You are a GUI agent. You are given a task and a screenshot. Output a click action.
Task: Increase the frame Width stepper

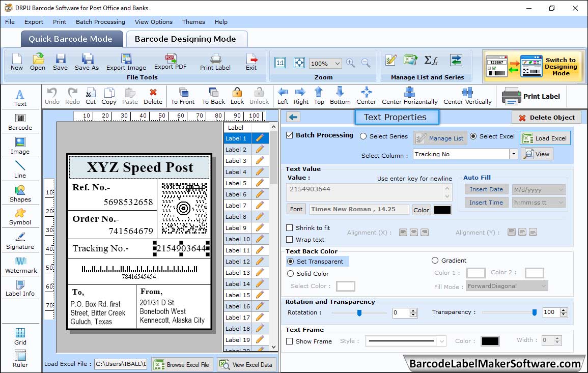point(557,338)
